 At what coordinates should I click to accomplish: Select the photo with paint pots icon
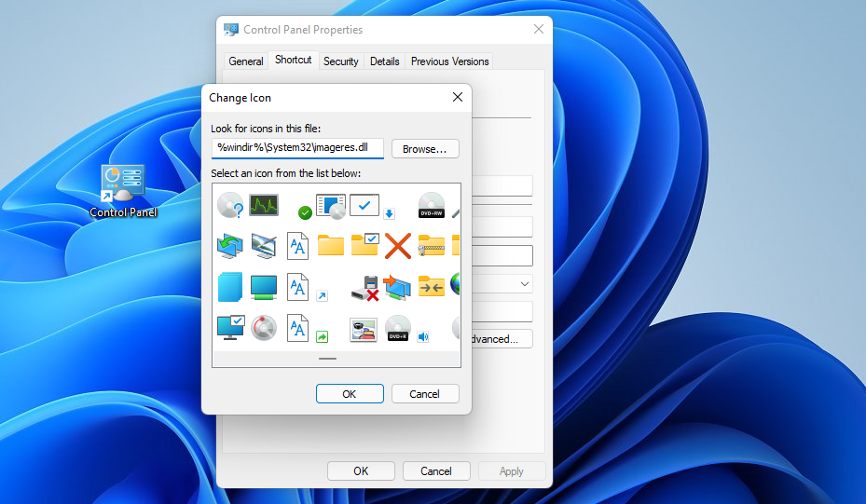coord(364,330)
